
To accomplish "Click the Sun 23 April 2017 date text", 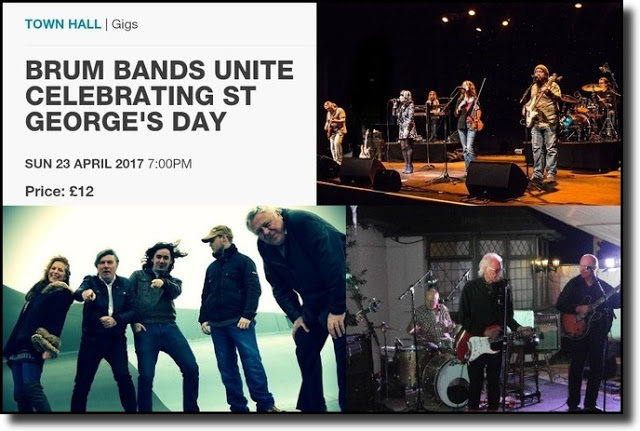I will 84,164.
